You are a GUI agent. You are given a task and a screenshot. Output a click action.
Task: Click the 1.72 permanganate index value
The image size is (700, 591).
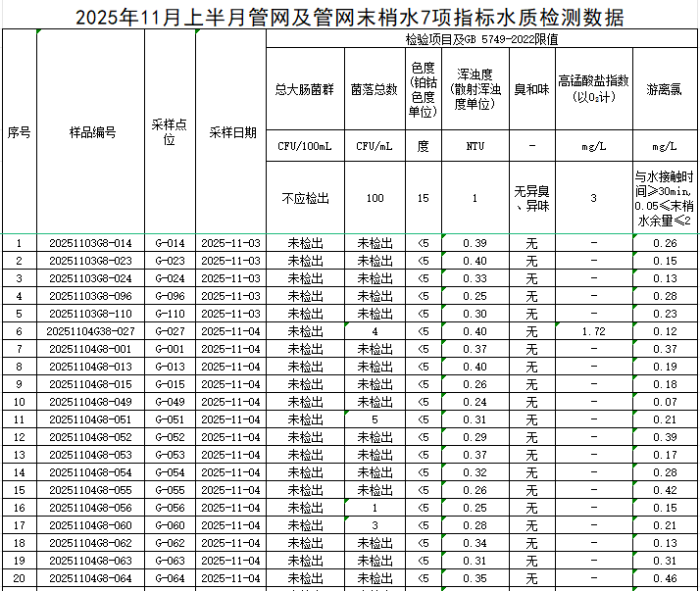594,331
